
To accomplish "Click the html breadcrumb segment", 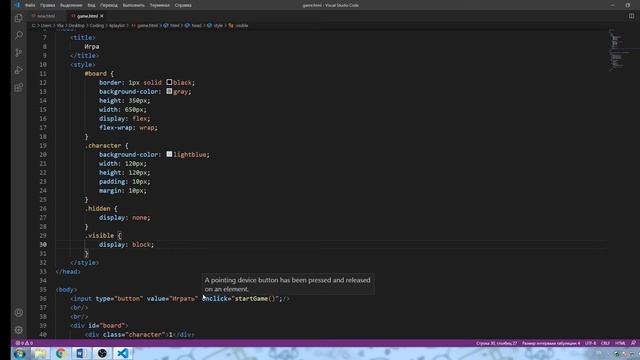I will click(x=172, y=25).
